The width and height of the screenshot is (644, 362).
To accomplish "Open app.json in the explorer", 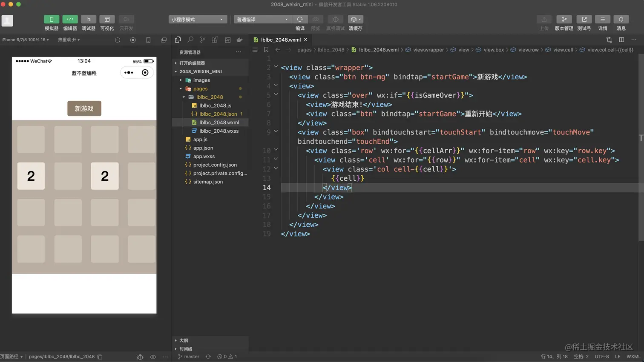I will coord(210,148).
